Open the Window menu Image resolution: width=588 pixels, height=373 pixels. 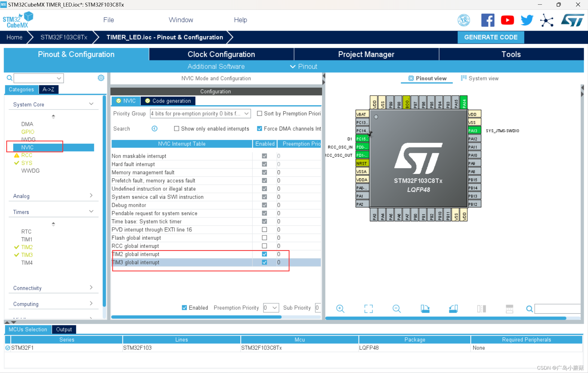click(181, 20)
